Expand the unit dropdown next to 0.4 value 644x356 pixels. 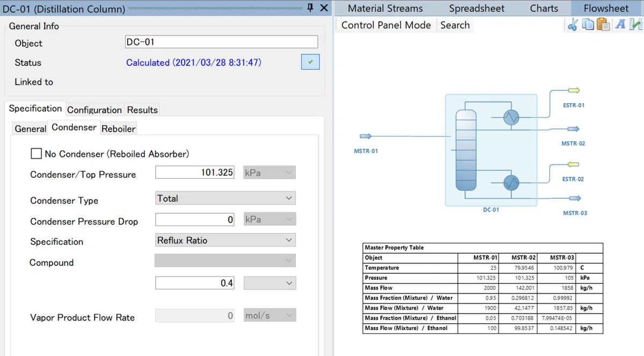click(269, 283)
